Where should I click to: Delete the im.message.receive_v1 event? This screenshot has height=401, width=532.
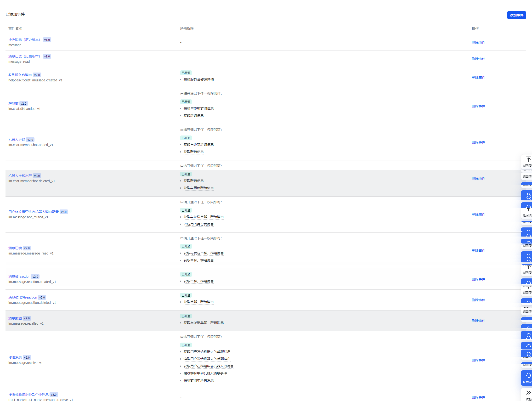(478, 360)
